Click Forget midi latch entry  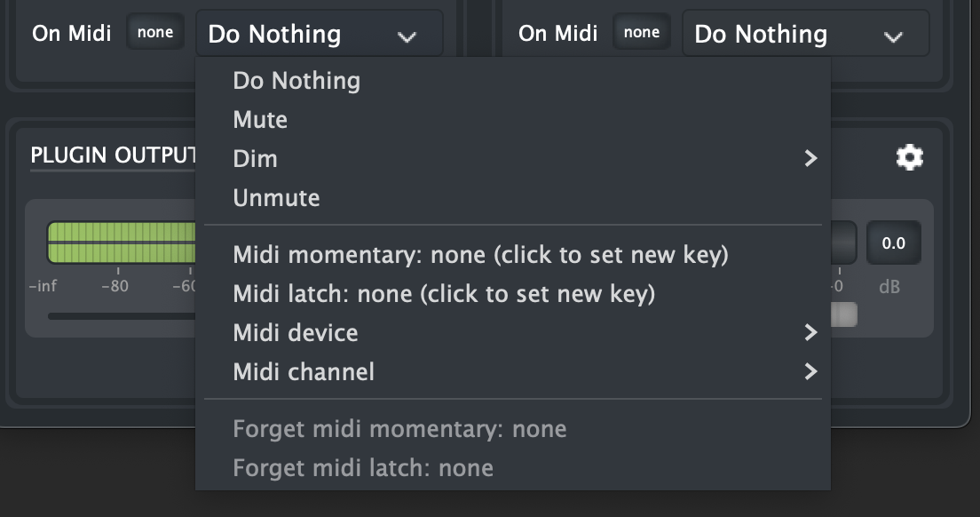(x=362, y=468)
